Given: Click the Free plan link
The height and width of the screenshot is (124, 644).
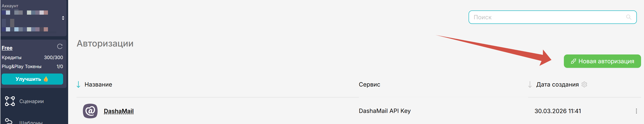Looking at the screenshot, I should (7, 48).
